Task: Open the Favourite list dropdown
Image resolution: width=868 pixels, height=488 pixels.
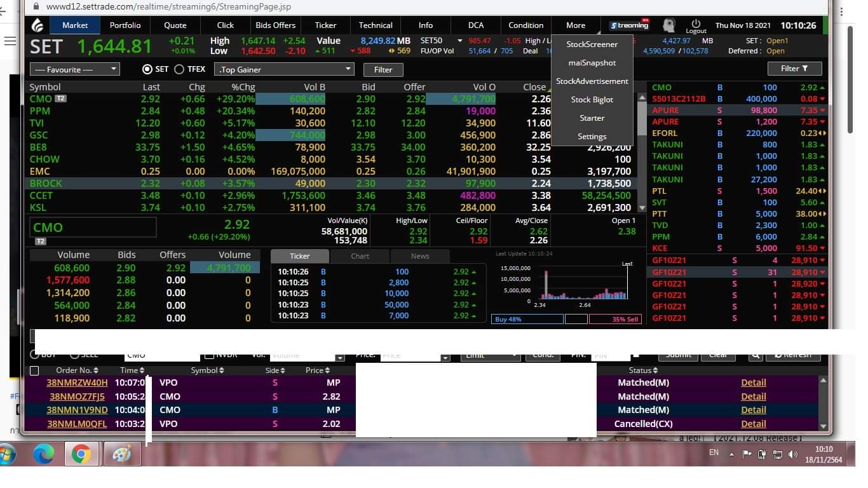Action: (74, 69)
